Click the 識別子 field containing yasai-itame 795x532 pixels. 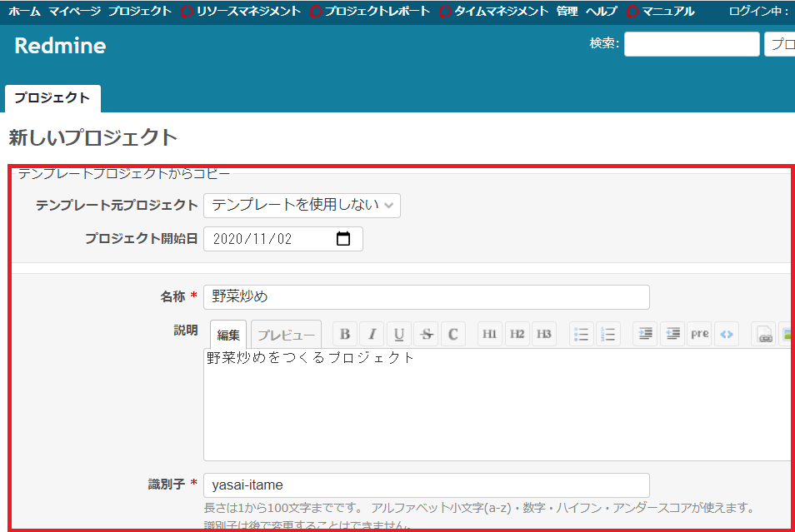pos(427,485)
